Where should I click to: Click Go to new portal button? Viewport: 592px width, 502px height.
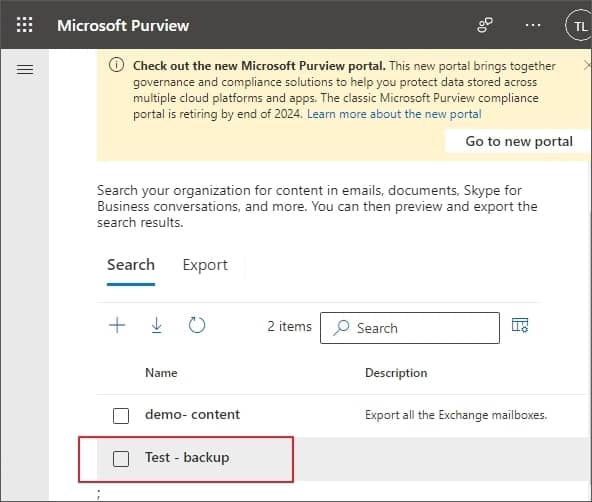518,141
